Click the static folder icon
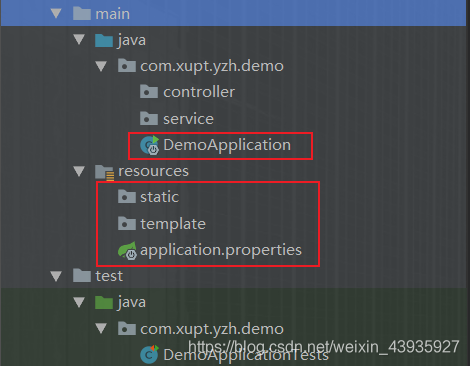This screenshot has width=470, height=366. (127, 197)
